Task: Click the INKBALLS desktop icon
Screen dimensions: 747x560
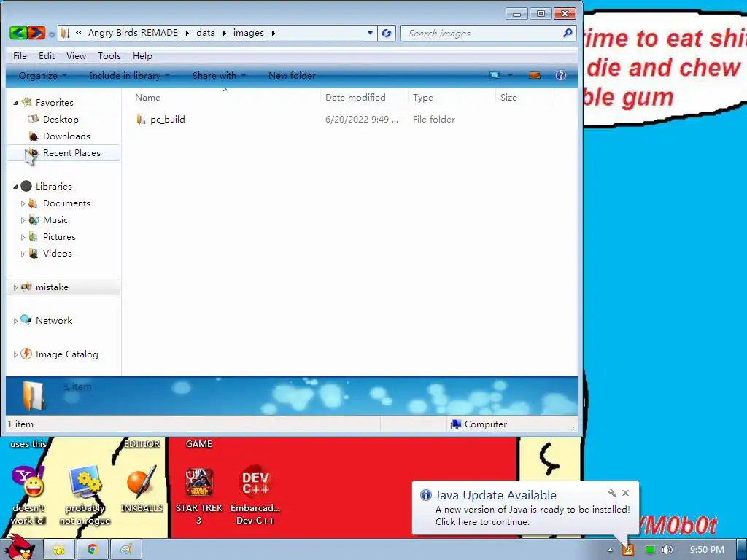Action: pos(142,489)
